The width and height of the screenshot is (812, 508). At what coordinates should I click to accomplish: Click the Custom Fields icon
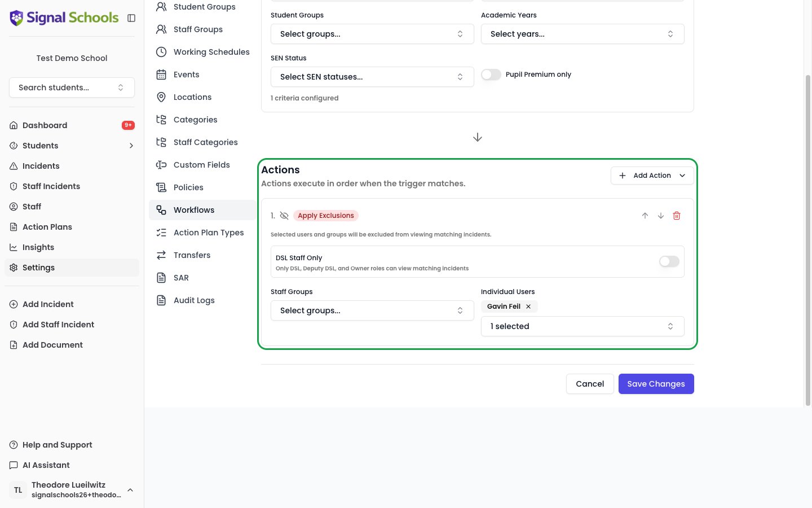[x=161, y=165]
